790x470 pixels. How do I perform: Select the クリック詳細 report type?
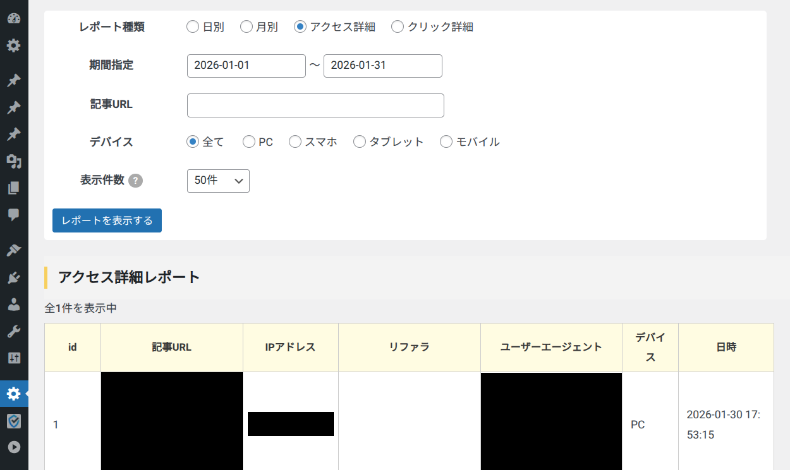[397, 27]
